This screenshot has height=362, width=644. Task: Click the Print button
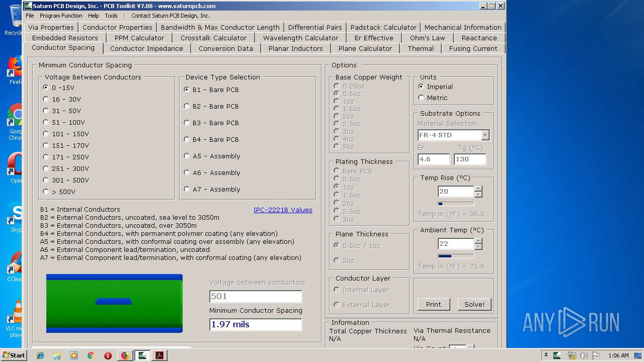tap(433, 304)
